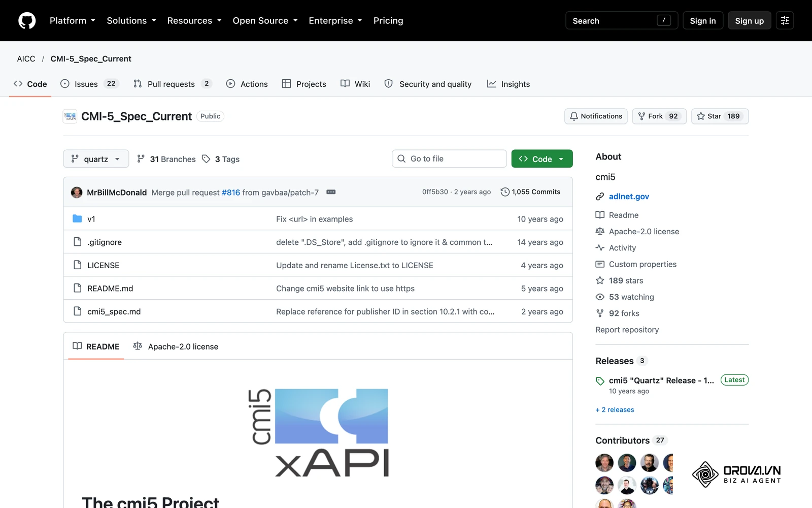812x508 pixels.
Task: Switch to the Apache-2.0 license README tab
Action: tap(176, 346)
